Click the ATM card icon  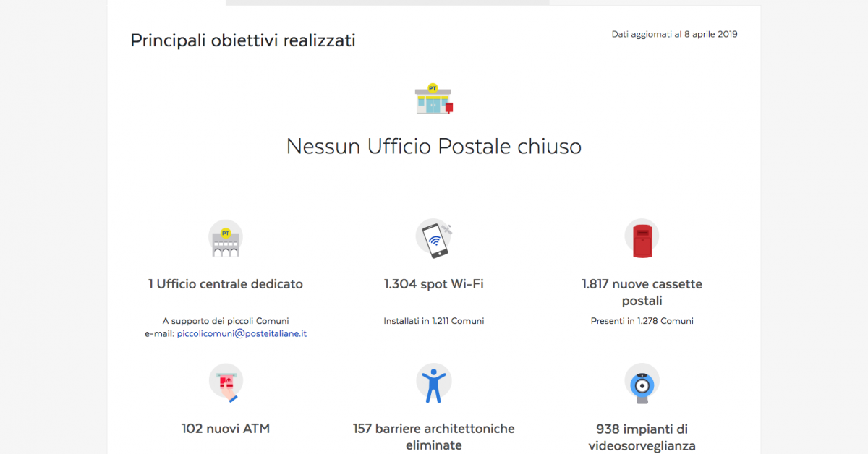click(226, 383)
